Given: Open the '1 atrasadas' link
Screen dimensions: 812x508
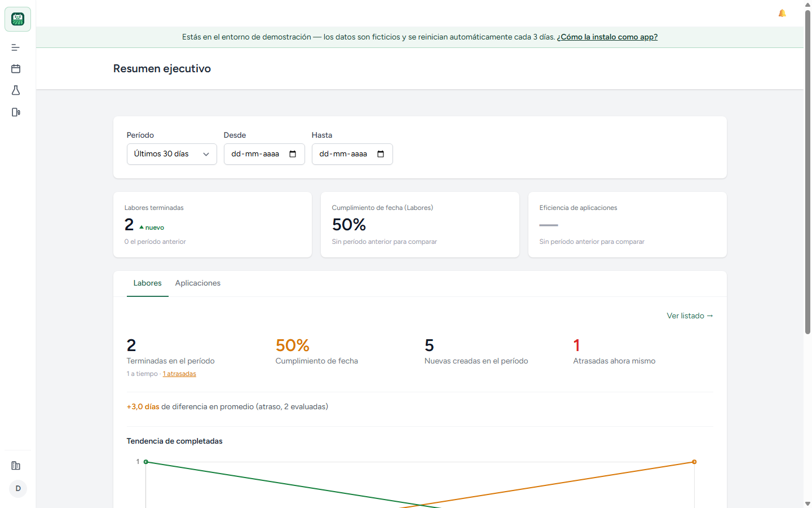Looking at the screenshot, I should (179, 374).
